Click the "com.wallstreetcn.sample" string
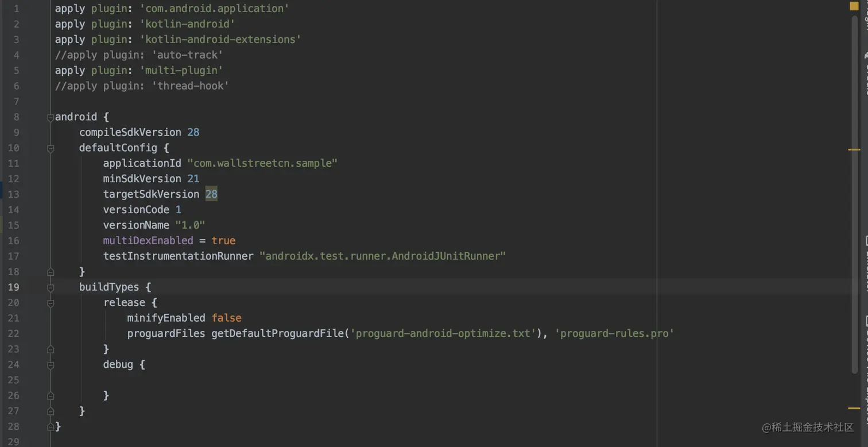This screenshot has width=868, height=447. [262, 164]
